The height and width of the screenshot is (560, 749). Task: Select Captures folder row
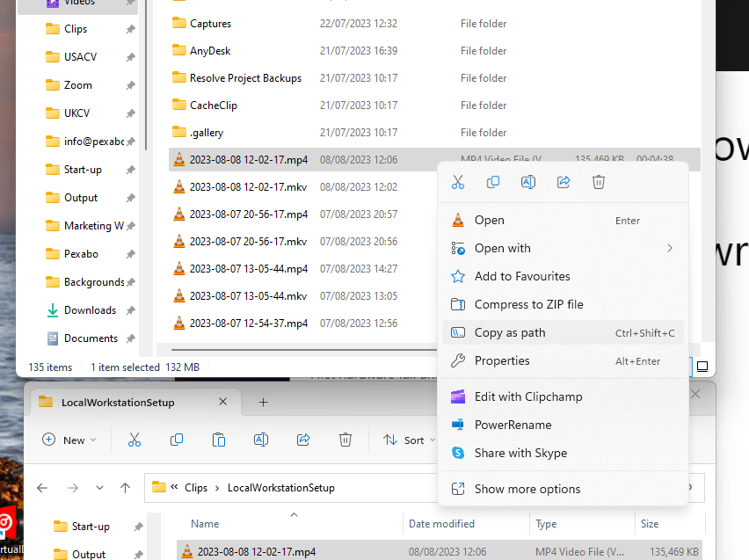434,24
